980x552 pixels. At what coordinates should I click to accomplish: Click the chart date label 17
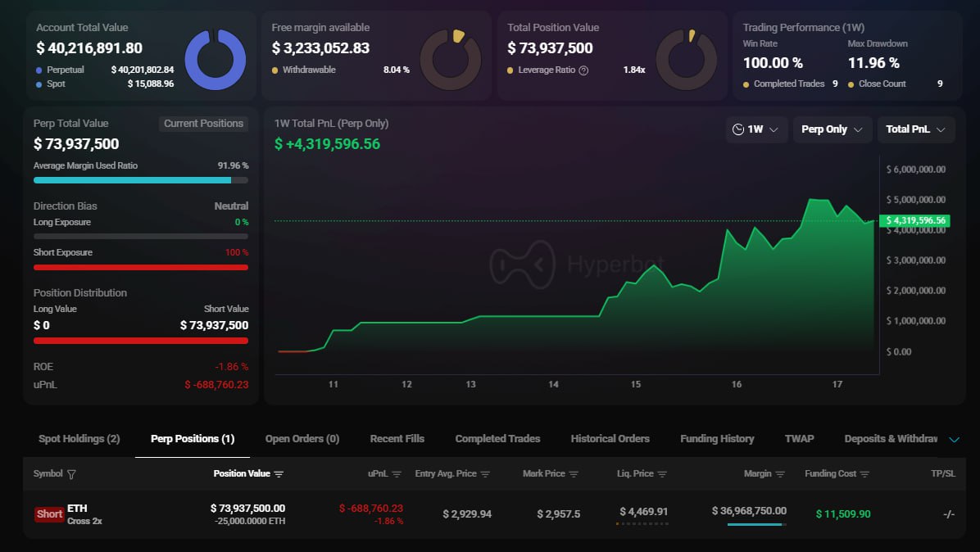click(x=837, y=385)
